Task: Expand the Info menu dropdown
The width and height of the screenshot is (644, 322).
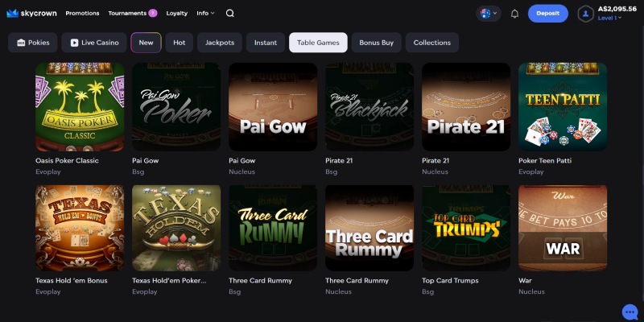Action: coord(205,13)
